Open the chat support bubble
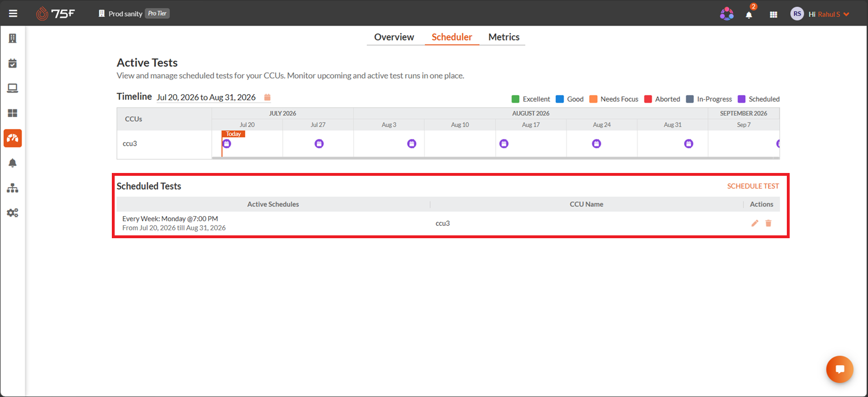The image size is (868, 397). pos(840,369)
